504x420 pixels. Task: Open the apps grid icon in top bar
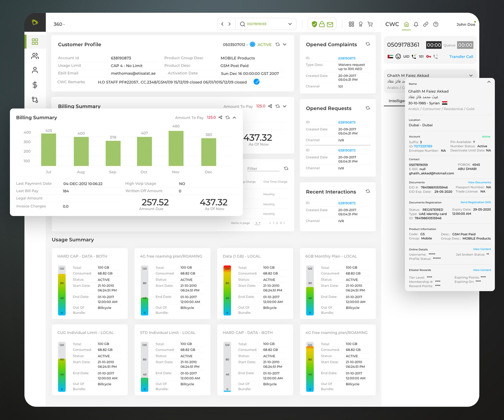coord(351,24)
